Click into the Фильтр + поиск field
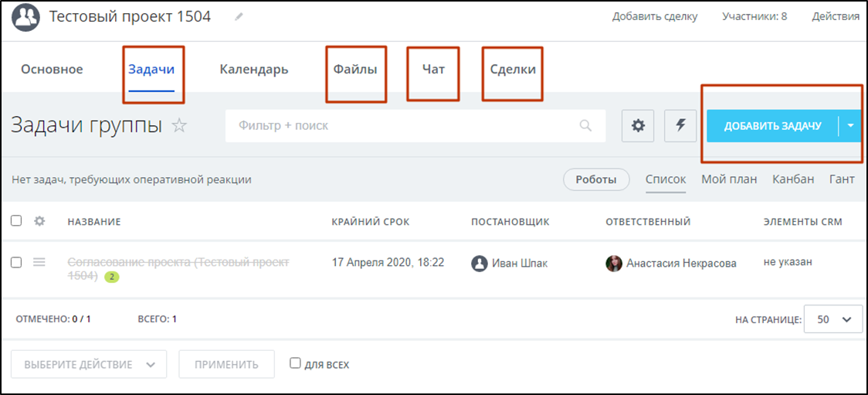This screenshot has height=395, width=868. click(x=402, y=126)
